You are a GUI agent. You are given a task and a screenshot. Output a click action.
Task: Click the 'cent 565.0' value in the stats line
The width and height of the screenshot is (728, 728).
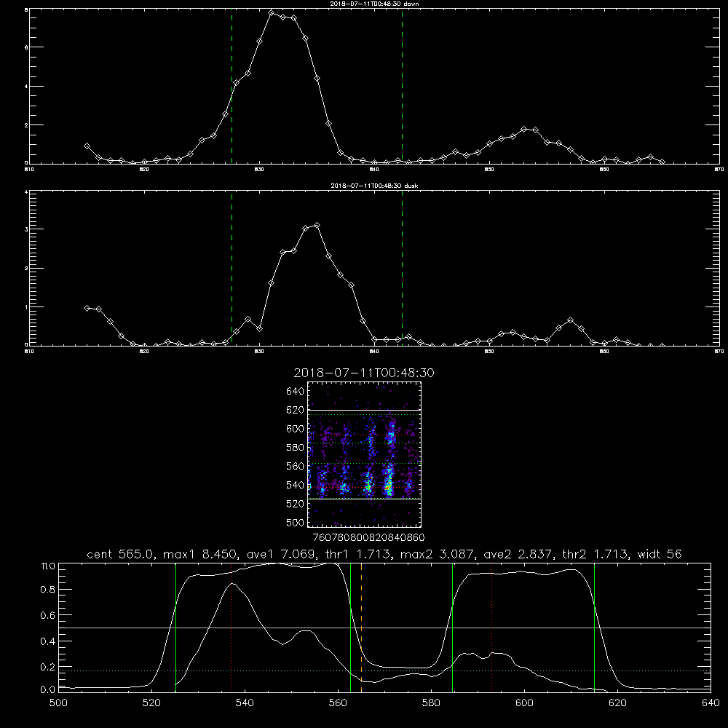tap(121, 554)
